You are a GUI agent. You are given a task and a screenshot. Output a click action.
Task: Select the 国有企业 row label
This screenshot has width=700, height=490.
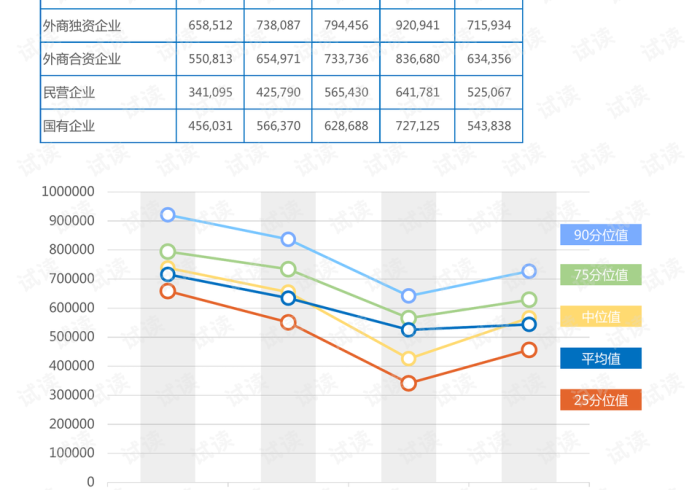69,126
